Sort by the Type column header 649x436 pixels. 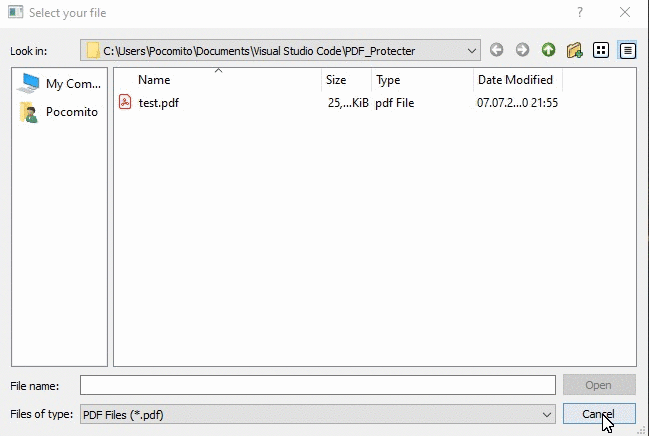click(x=422, y=79)
